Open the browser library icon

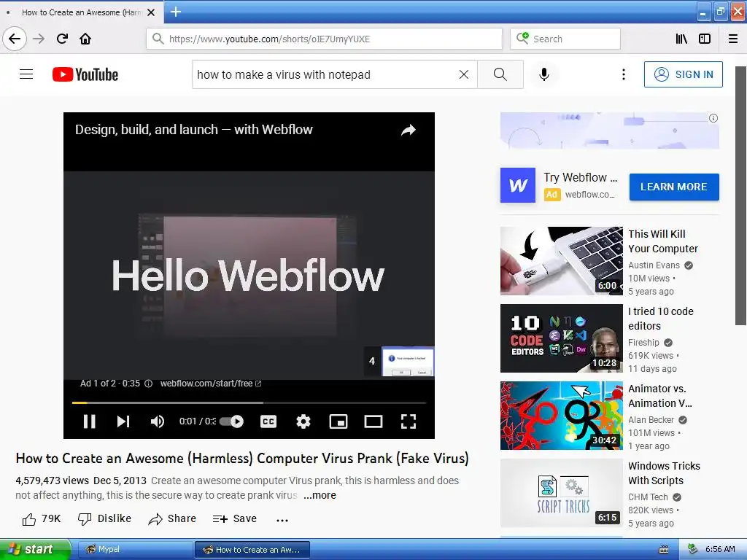coord(681,39)
